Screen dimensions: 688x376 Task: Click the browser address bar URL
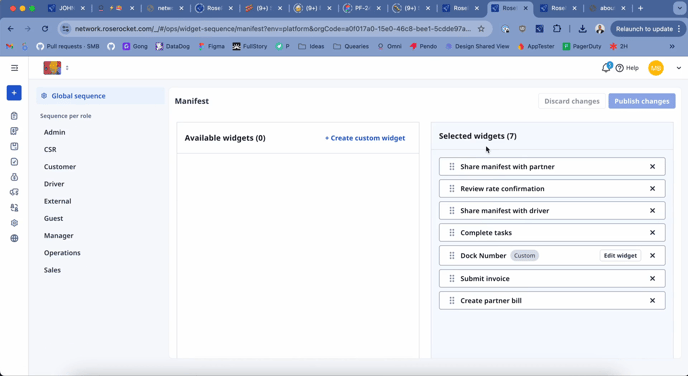(x=272, y=29)
